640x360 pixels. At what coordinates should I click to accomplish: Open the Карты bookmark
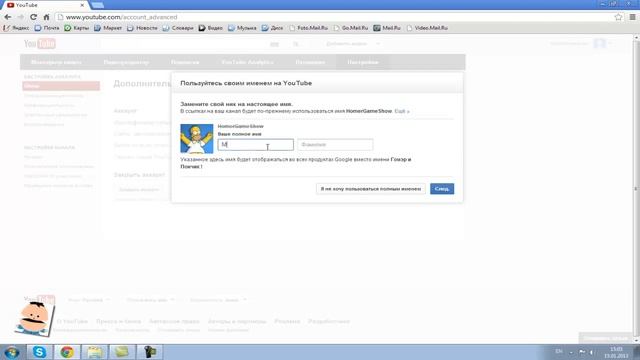pyautogui.click(x=77, y=28)
